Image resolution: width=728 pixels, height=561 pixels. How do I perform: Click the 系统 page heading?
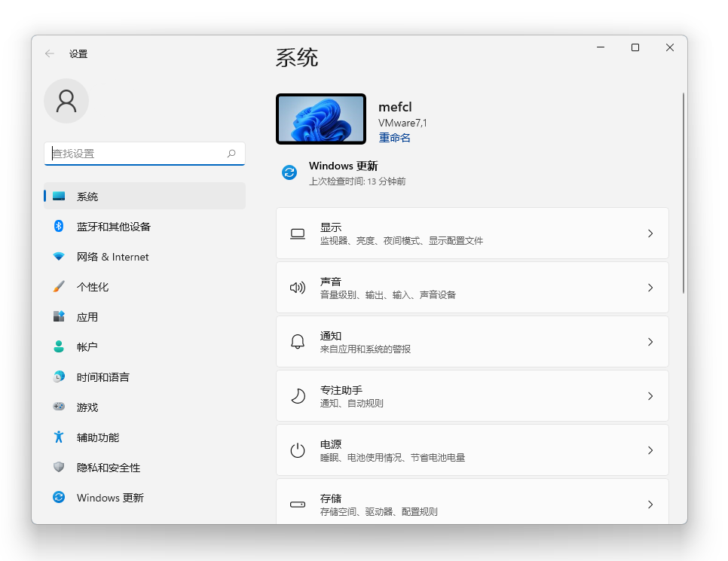click(297, 57)
